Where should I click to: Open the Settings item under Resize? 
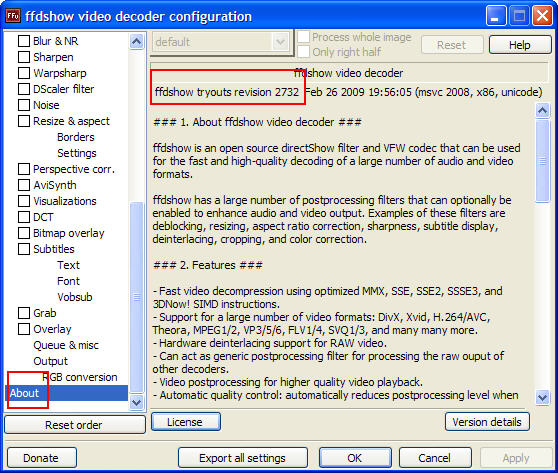click(77, 153)
